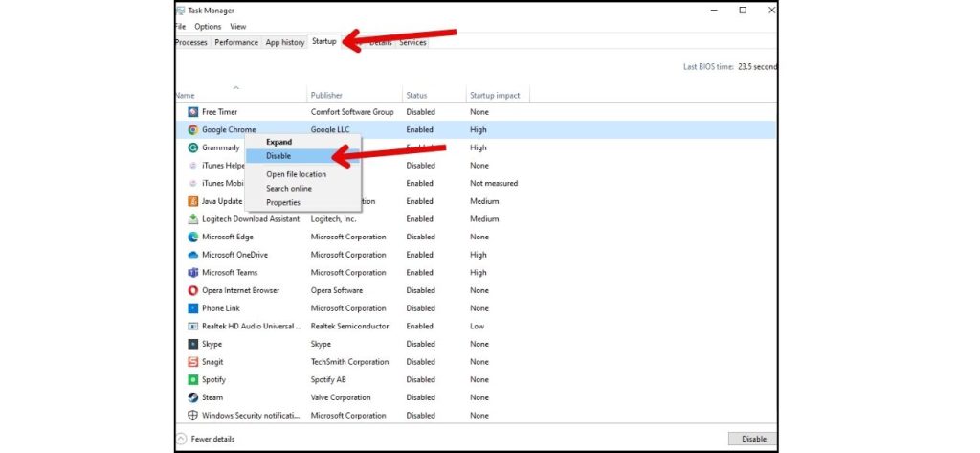Click the Opera Software publisher cell
Image resolution: width=980 pixels, height=453 pixels.
[x=336, y=290]
